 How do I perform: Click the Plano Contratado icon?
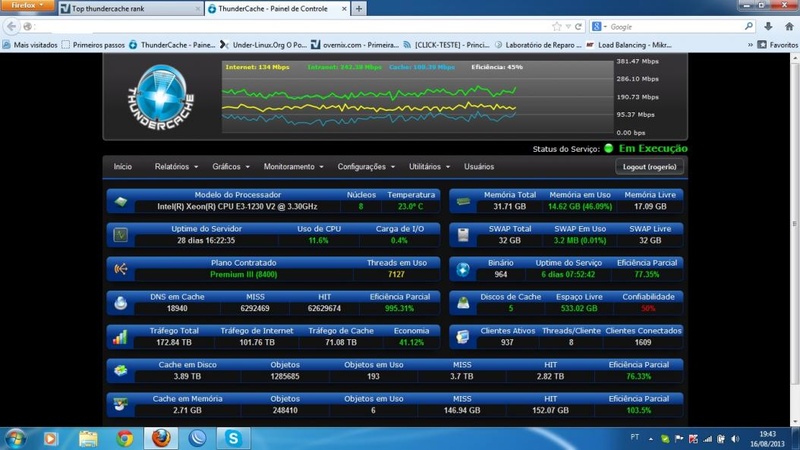pyautogui.click(x=121, y=269)
